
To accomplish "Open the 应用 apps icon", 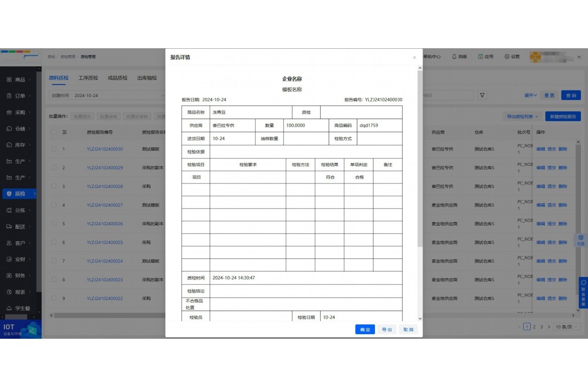I will pyautogui.click(x=485, y=57).
